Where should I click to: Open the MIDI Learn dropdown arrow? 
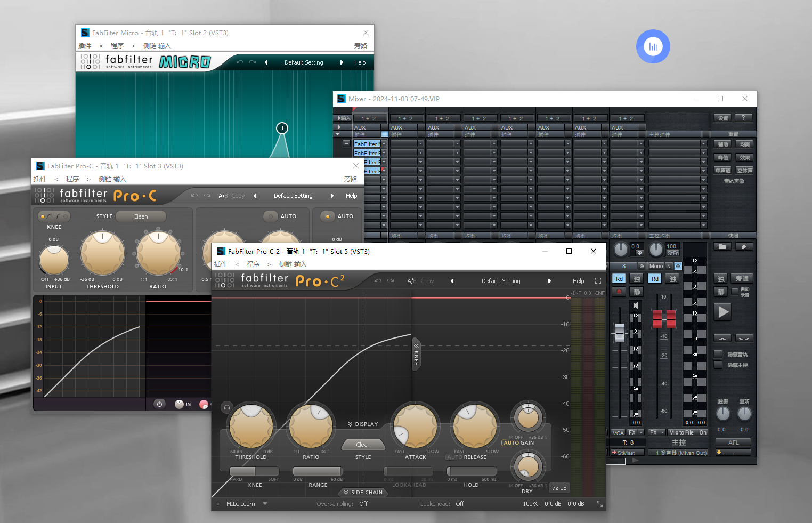265,504
